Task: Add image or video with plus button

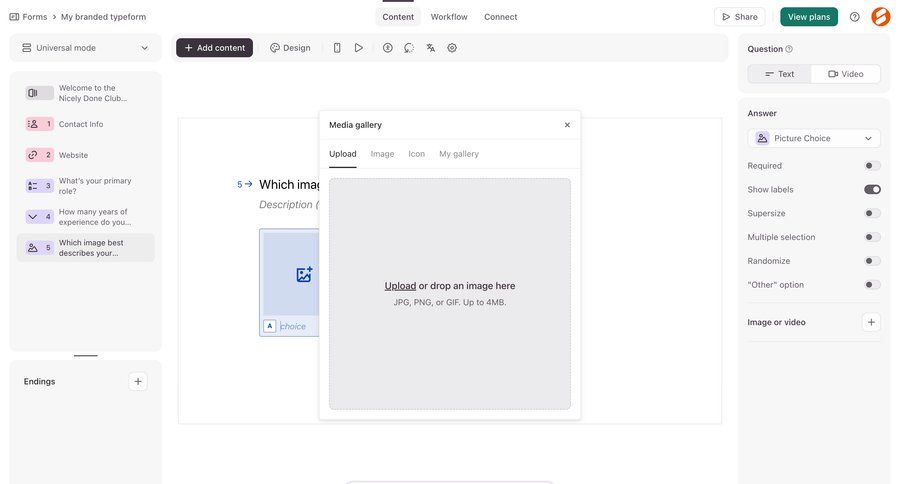Action: [x=871, y=322]
